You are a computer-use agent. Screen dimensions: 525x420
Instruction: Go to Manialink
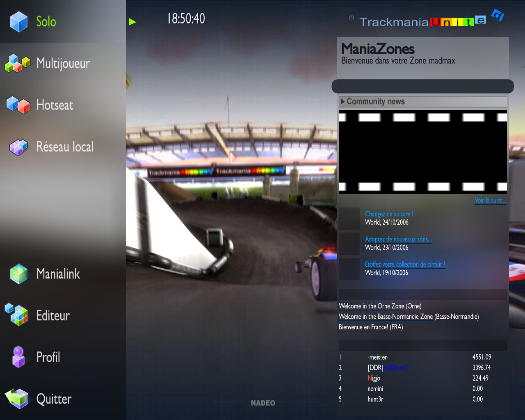[58, 274]
